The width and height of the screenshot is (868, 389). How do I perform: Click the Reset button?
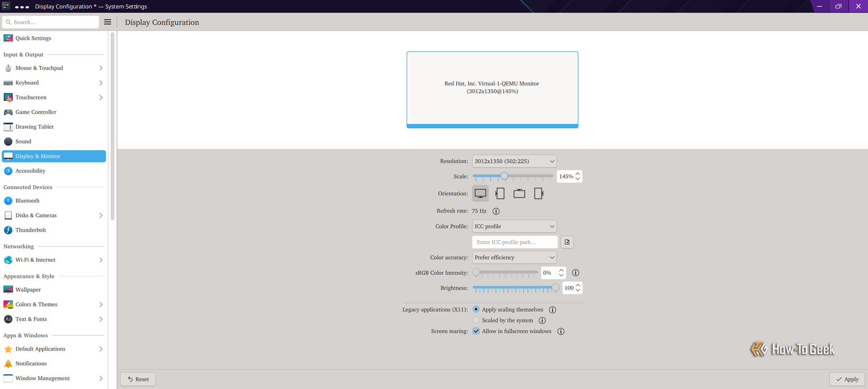tap(138, 379)
